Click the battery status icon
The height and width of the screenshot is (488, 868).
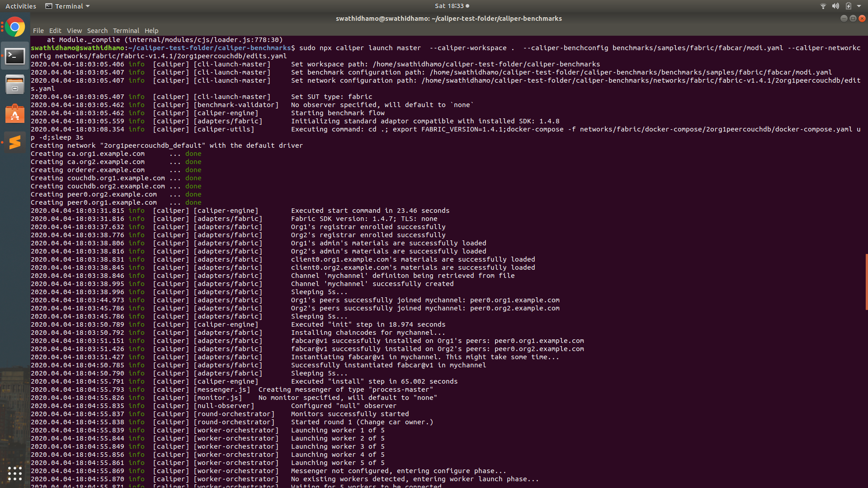click(x=849, y=6)
